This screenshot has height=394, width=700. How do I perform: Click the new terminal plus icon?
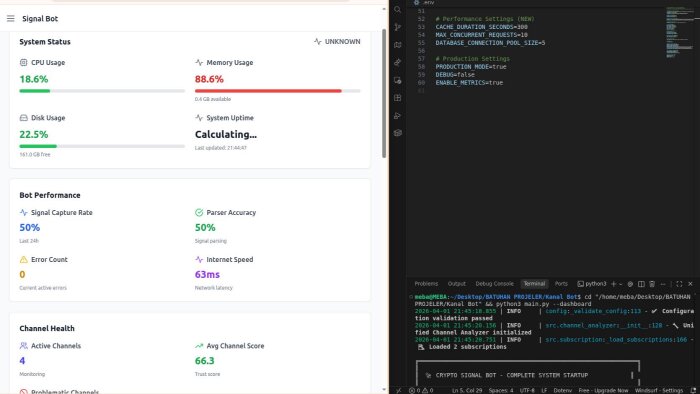click(x=613, y=284)
